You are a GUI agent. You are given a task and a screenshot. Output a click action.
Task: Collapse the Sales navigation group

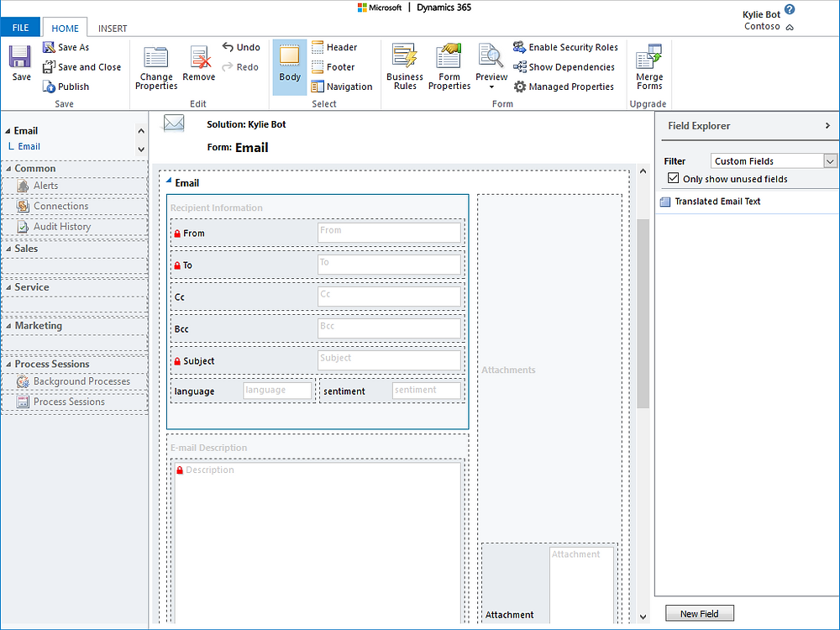click(8, 249)
